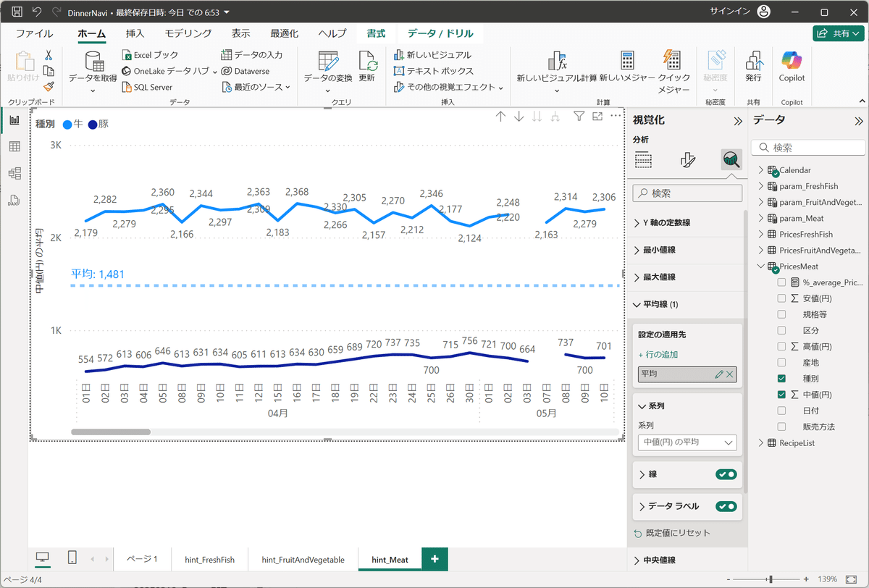Check the 販売方法 field checkbox
Screen dimensions: 869x588
(781, 427)
